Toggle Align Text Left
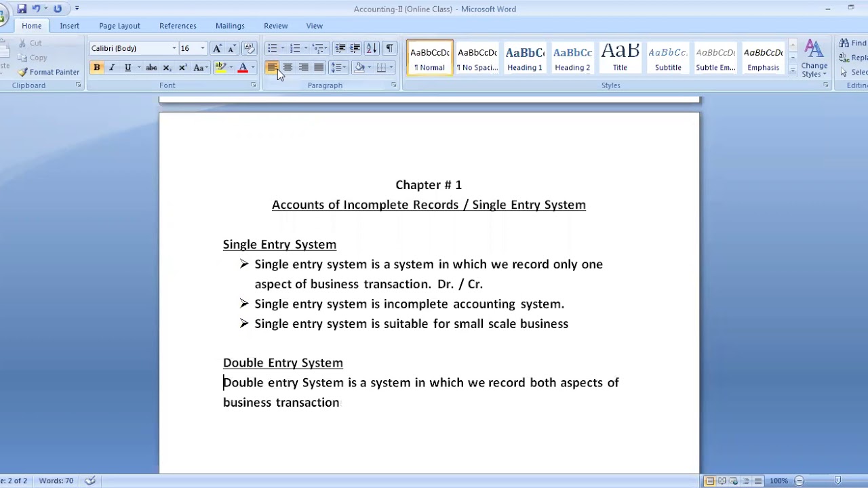The height and width of the screenshot is (488, 868). pyautogui.click(x=272, y=68)
